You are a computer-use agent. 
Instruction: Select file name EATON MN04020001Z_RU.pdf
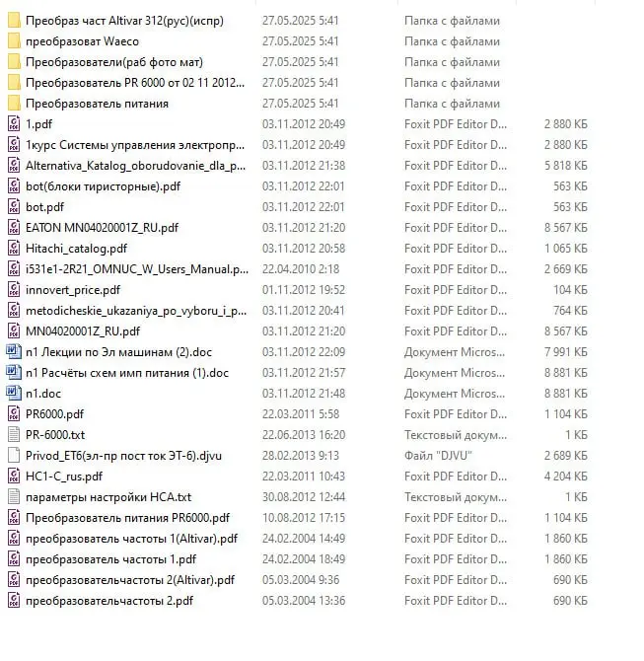click(x=102, y=228)
